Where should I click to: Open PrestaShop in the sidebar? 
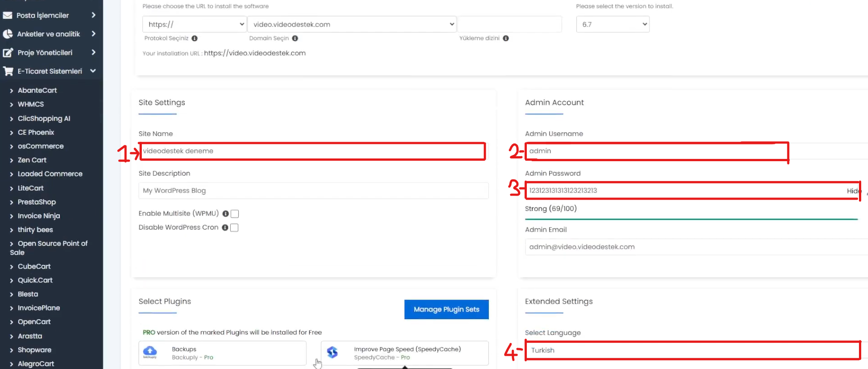(37, 202)
